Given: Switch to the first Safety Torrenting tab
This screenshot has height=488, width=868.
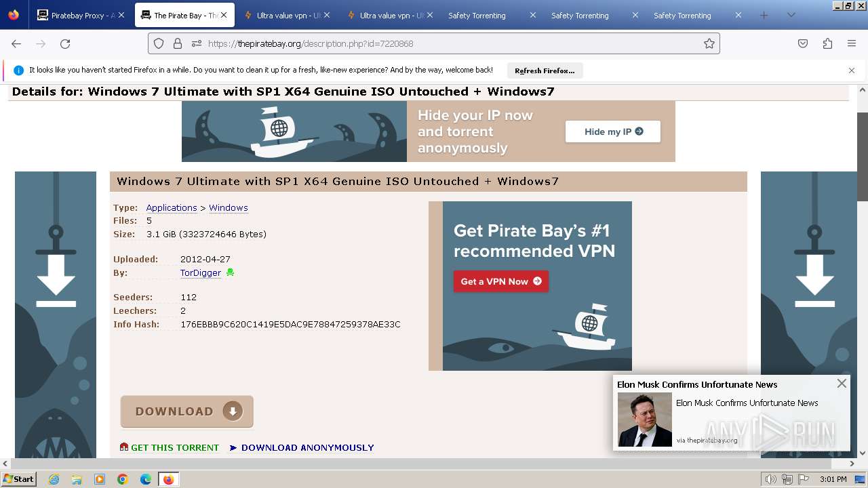Looking at the screenshot, I should pyautogui.click(x=493, y=15).
